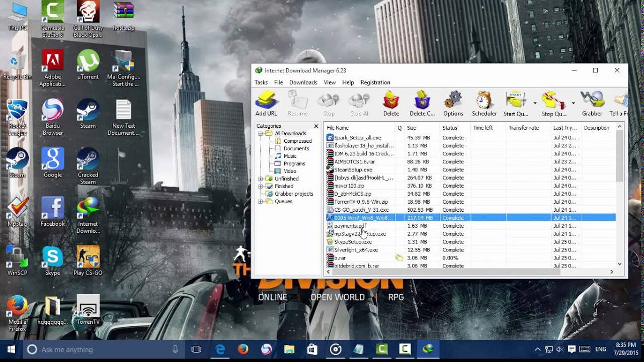
Task: Open Microsoft Edge from the taskbar
Action: point(220,349)
